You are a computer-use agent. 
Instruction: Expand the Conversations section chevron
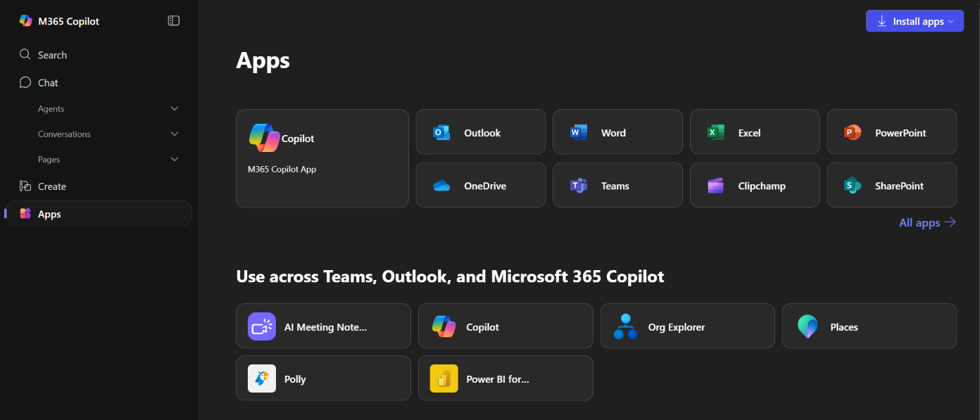click(x=175, y=134)
